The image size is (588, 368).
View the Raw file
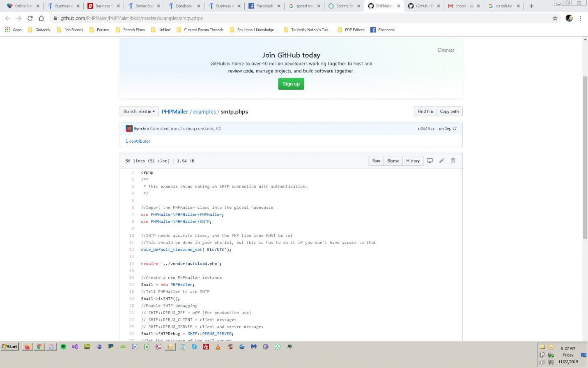(376, 161)
